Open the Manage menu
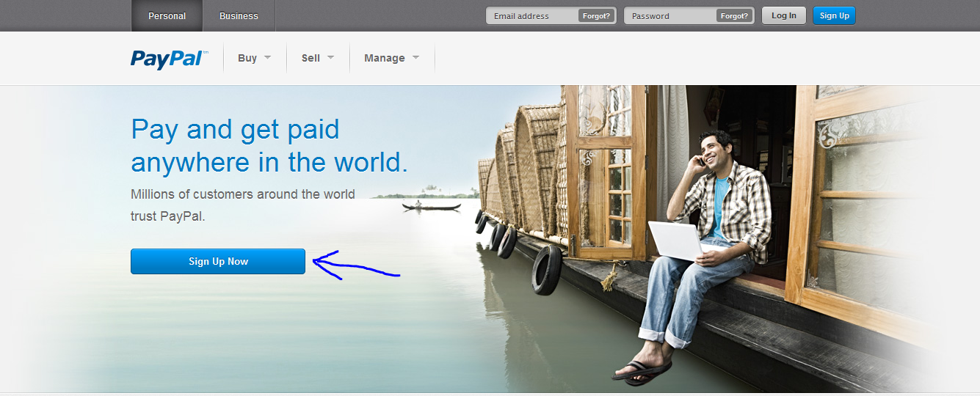 click(x=384, y=58)
